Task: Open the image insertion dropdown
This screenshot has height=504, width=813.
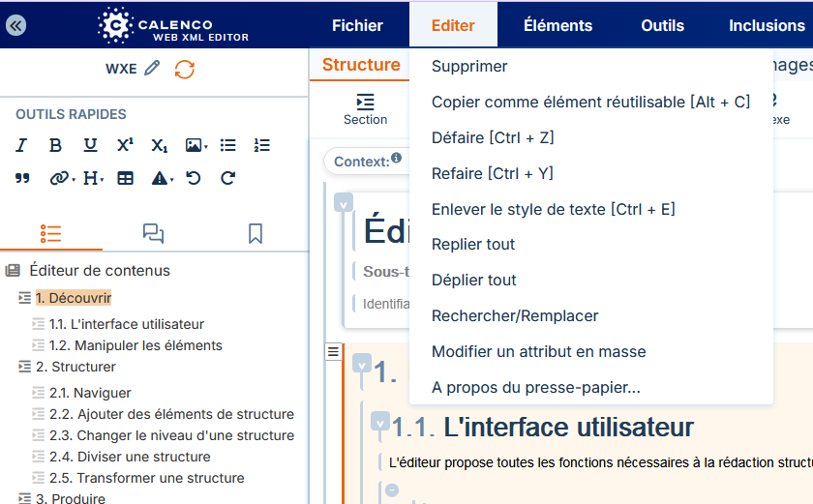Action: pyautogui.click(x=196, y=145)
